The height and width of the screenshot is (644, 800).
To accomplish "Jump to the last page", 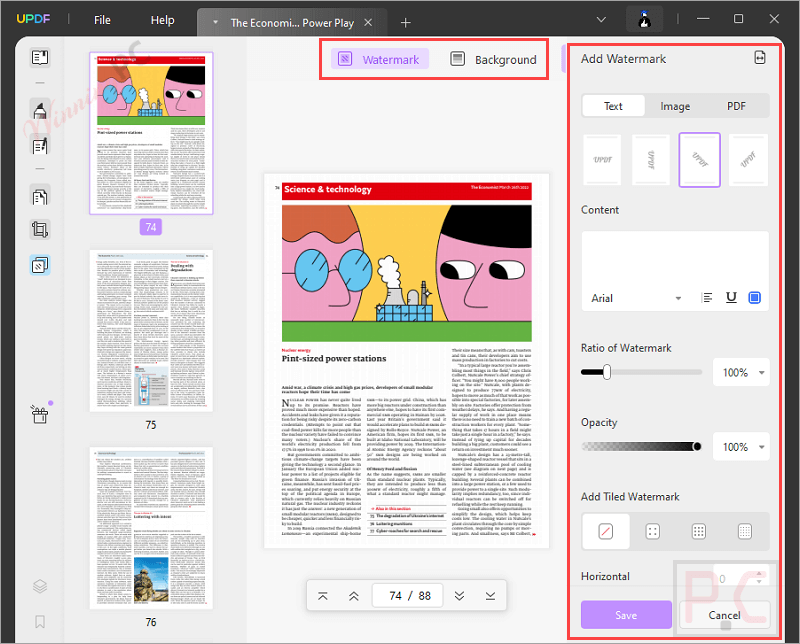I will tap(490, 596).
